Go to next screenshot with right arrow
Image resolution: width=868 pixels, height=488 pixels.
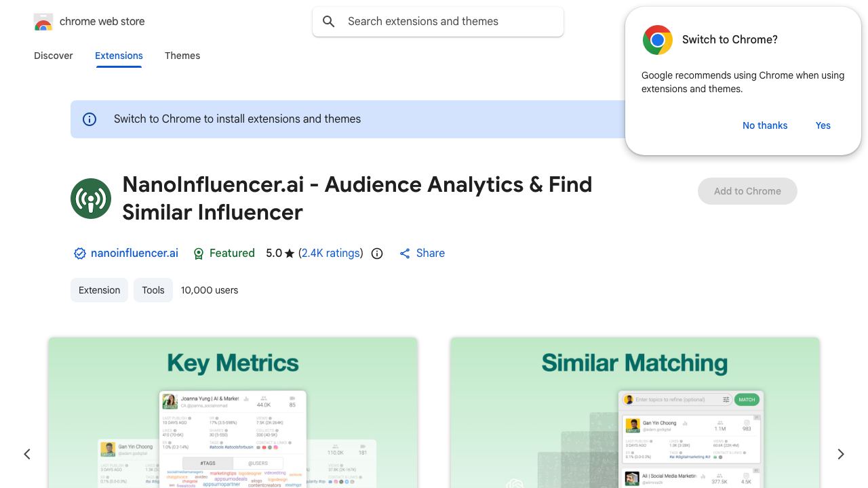tap(841, 454)
